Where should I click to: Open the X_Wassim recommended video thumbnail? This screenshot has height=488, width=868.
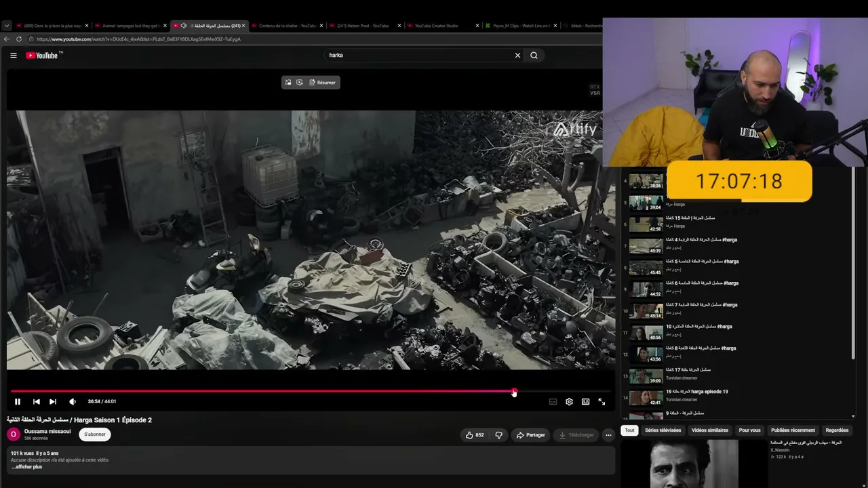pos(694,464)
